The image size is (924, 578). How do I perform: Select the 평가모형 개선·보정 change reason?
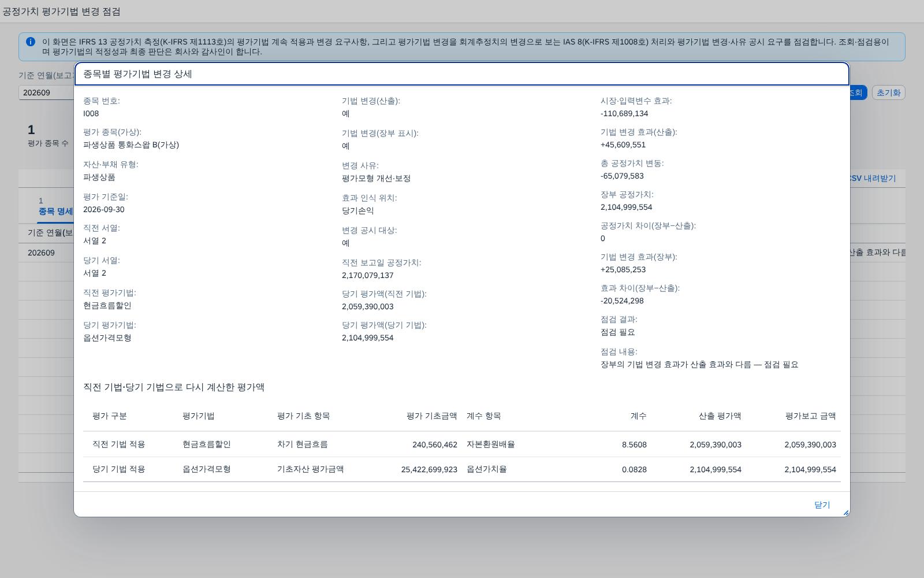pos(376,178)
